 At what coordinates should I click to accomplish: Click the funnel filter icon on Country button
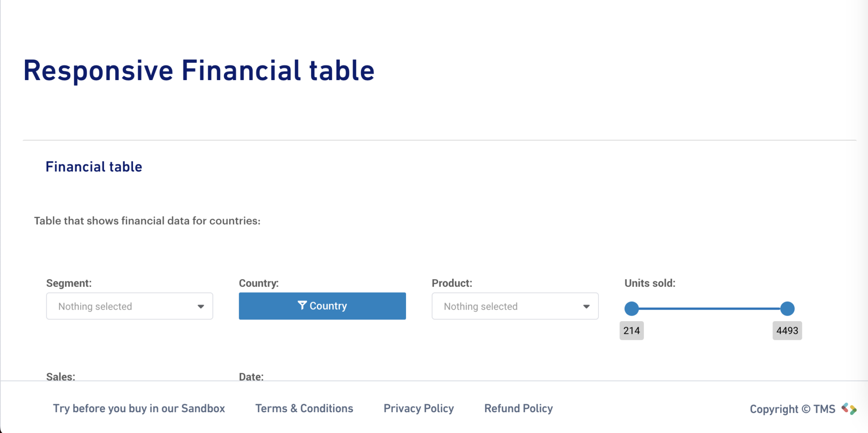point(302,305)
